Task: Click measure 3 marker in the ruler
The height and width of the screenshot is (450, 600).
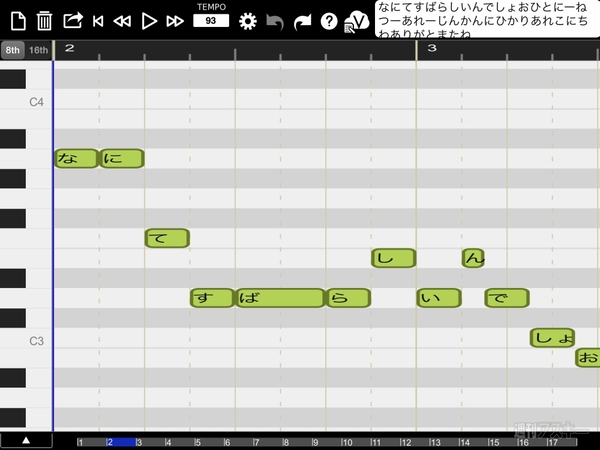Action: [x=432, y=48]
